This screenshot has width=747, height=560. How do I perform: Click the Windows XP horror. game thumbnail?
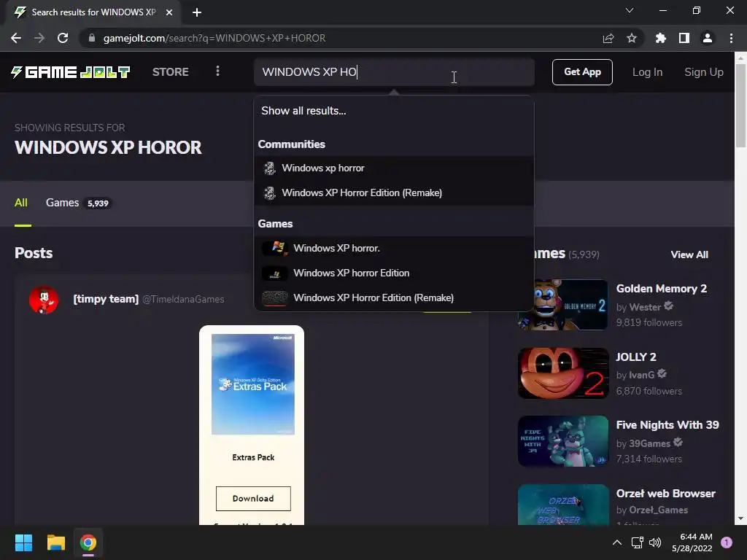275,248
